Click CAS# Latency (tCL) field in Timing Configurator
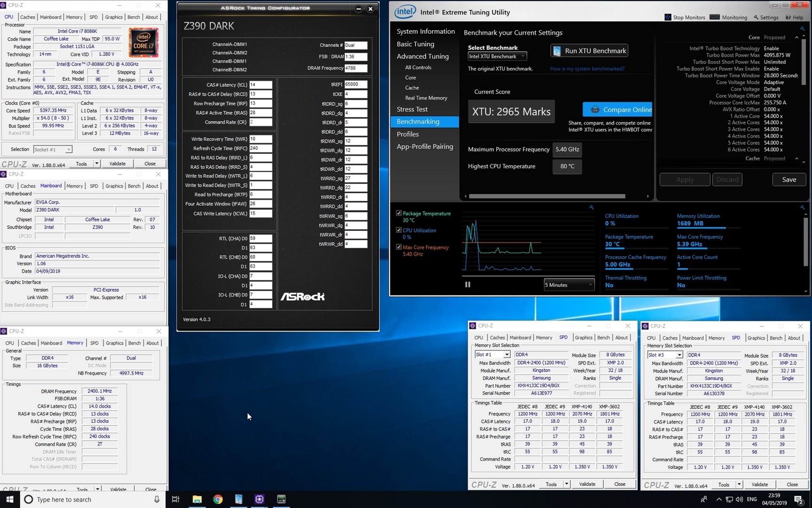This screenshot has height=508, width=812. point(261,85)
